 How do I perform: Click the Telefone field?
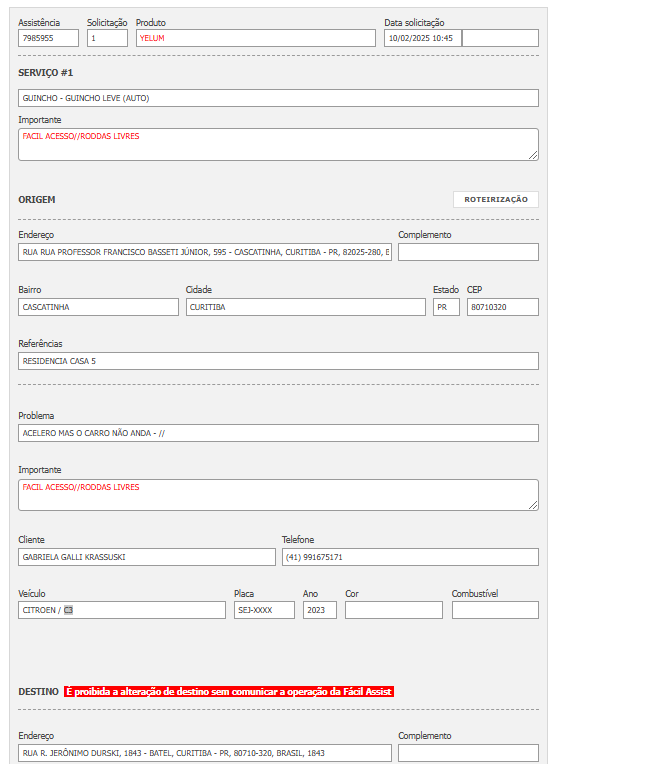click(409, 557)
